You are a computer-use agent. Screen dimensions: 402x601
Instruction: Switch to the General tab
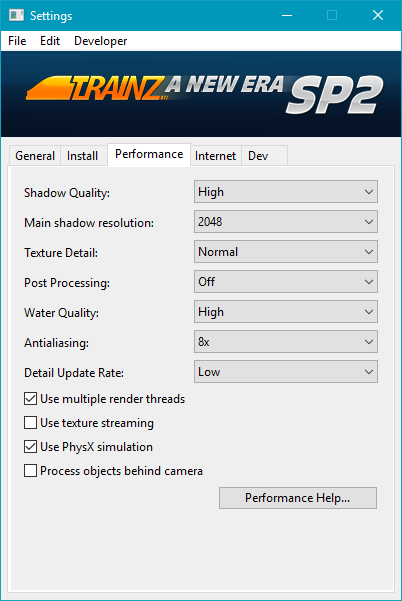[35, 156]
